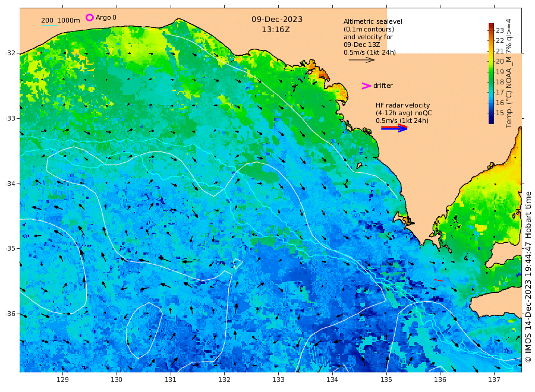Image resolution: width=535 pixels, height=392 pixels.
Task: Click the longitude label 137
Action: coord(494,380)
